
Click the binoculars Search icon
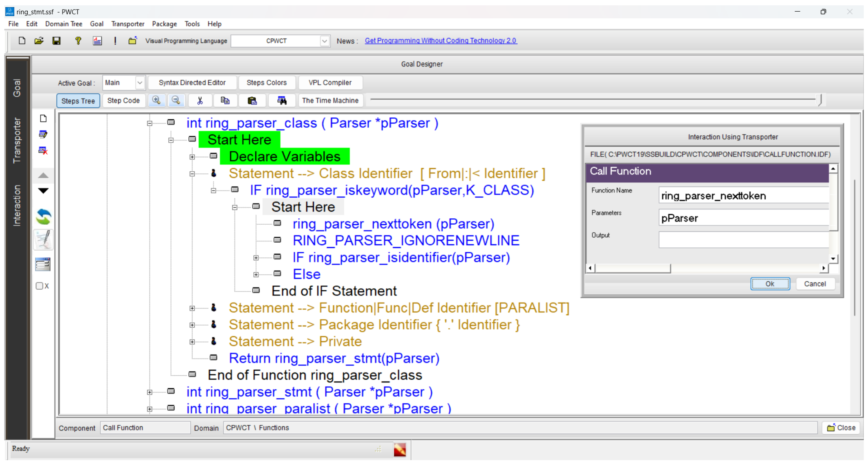pos(282,101)
